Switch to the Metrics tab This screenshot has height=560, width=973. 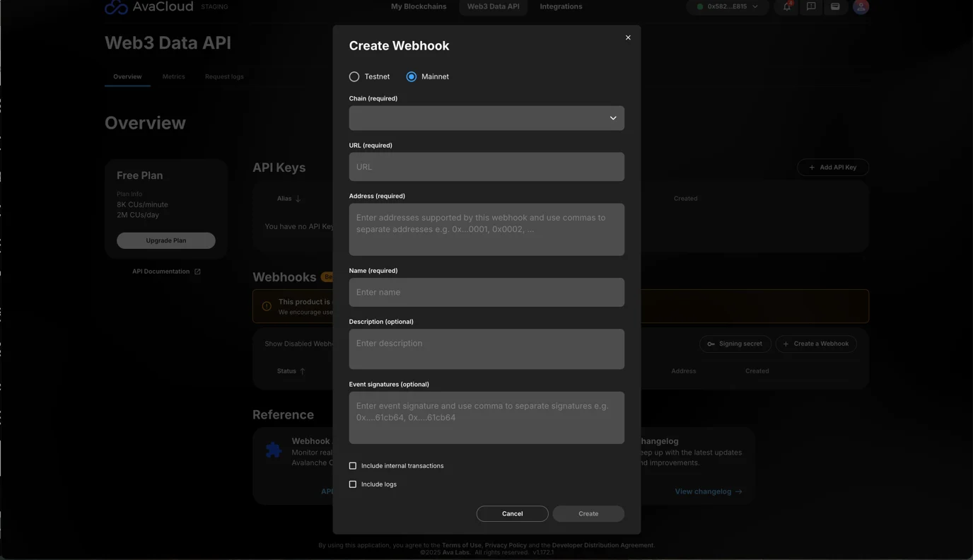pyautogui.click(x=173, y=76)
